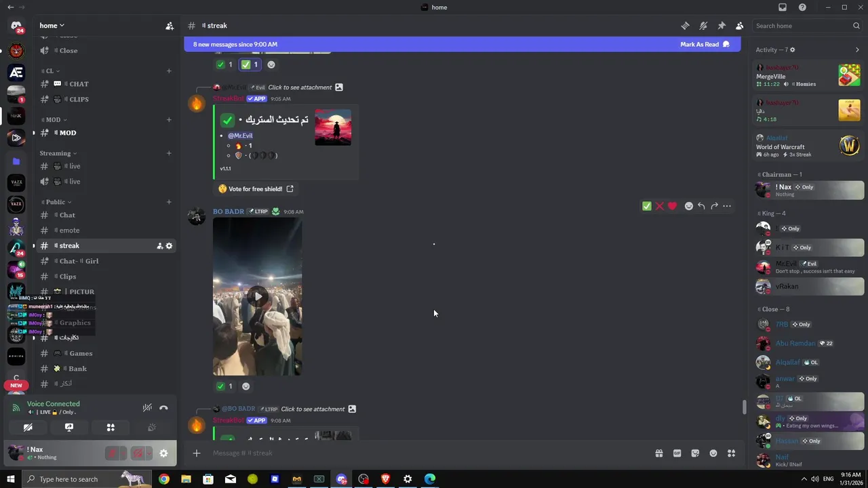Turn on camera in voice panel

tap(28, 428)
